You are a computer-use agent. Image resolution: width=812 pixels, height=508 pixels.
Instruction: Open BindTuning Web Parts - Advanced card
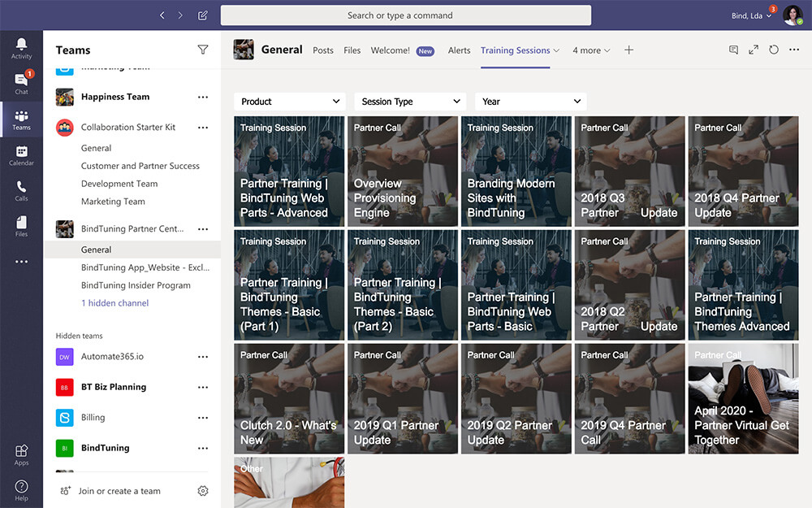pos(289,172)
